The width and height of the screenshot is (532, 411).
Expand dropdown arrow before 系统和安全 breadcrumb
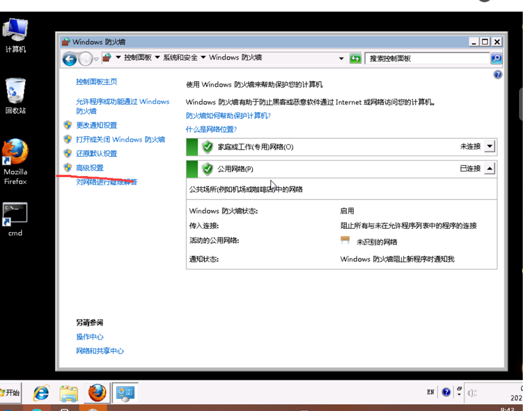157,57
